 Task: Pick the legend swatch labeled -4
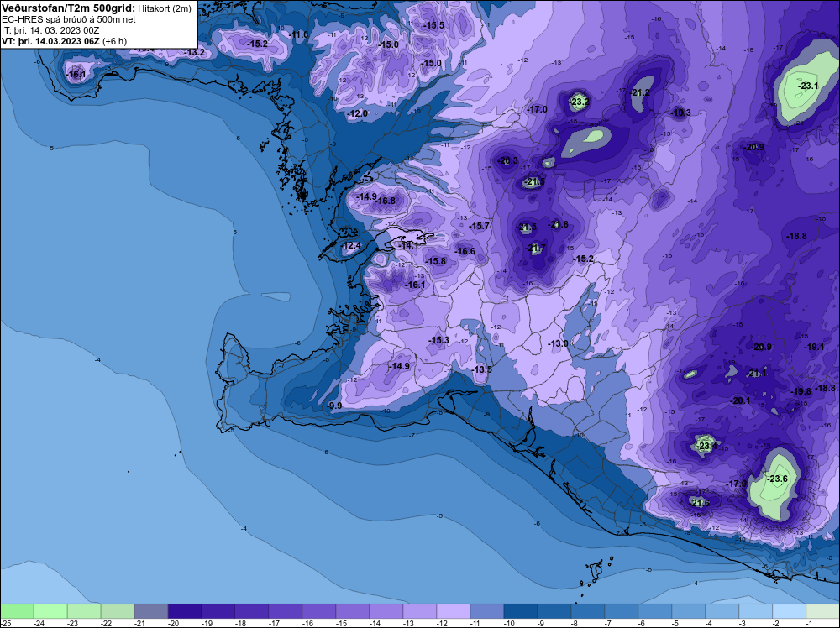click(x=722, y=611)
